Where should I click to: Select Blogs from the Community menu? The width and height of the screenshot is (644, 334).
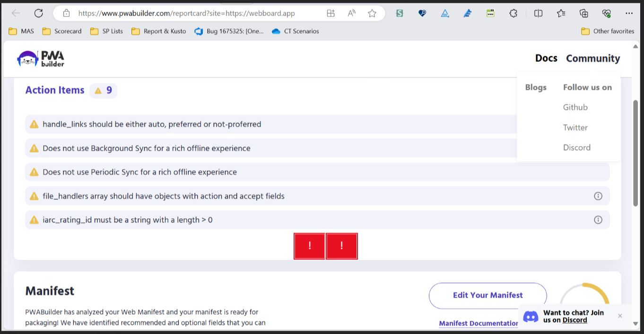click(x=536, y=87)
